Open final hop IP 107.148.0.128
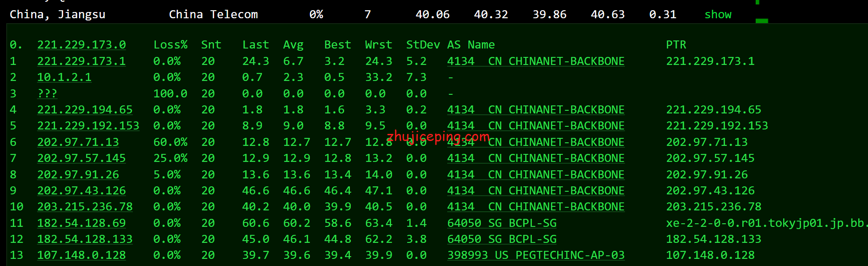The image size is (868, 266). [x=81, y=255]
